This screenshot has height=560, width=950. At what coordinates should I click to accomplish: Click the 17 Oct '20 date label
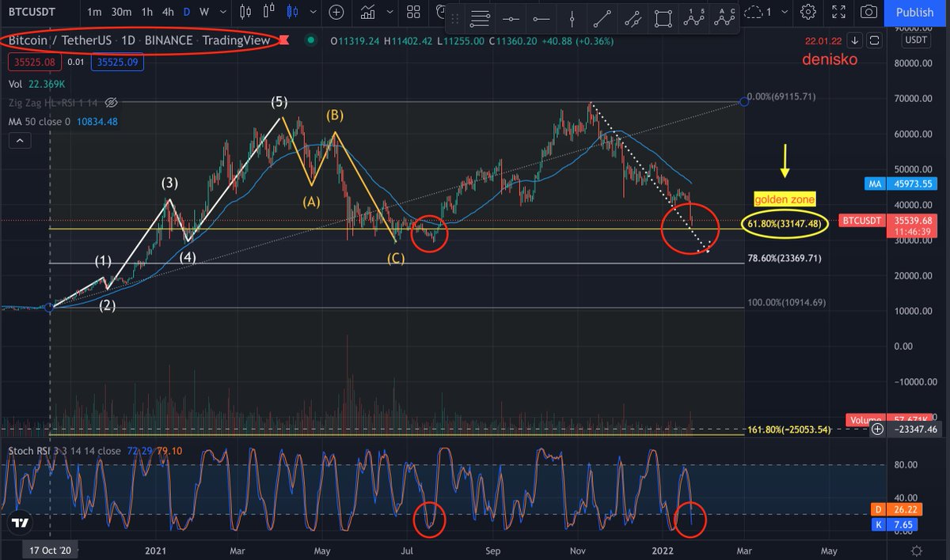click(48, 549)
